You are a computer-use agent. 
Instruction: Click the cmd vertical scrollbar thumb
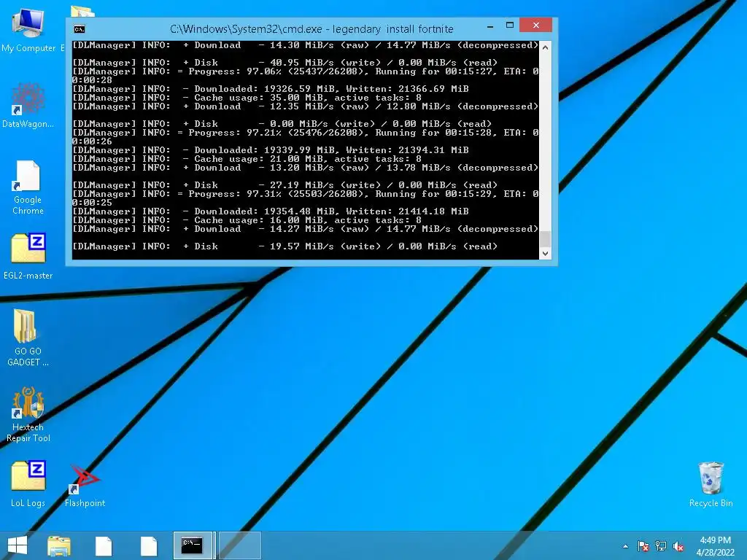(546, 239)
